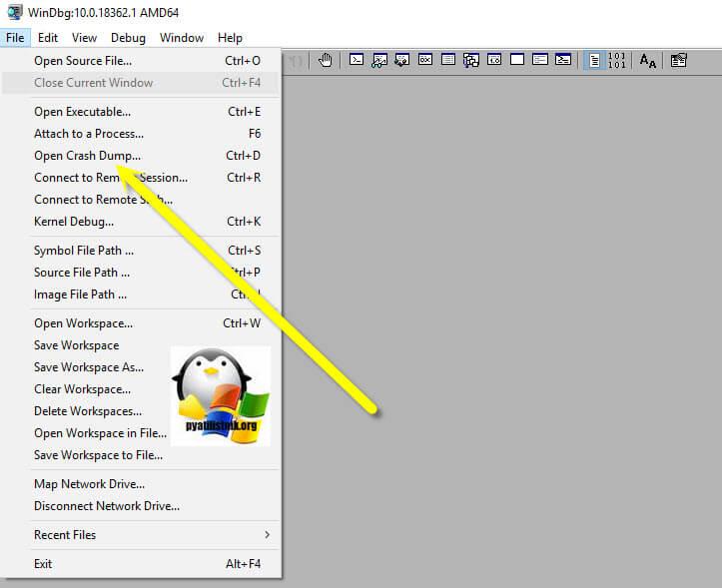Select Open Workspace... menu entry
The image size is (722, 588).
click(141, 323)
